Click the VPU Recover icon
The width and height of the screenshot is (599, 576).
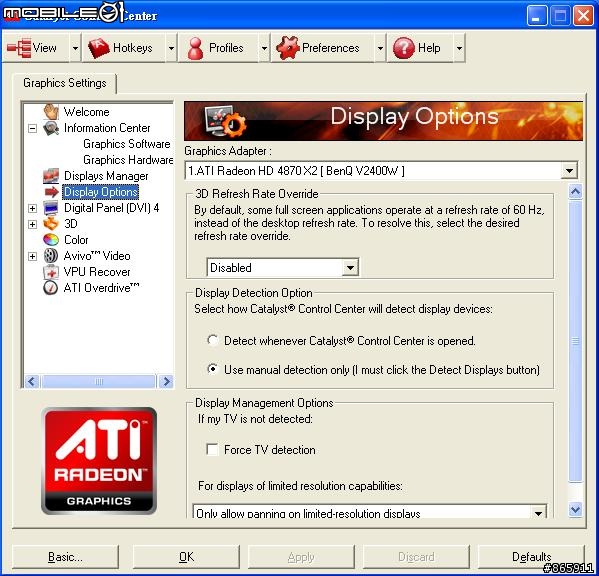coord(51,272)
